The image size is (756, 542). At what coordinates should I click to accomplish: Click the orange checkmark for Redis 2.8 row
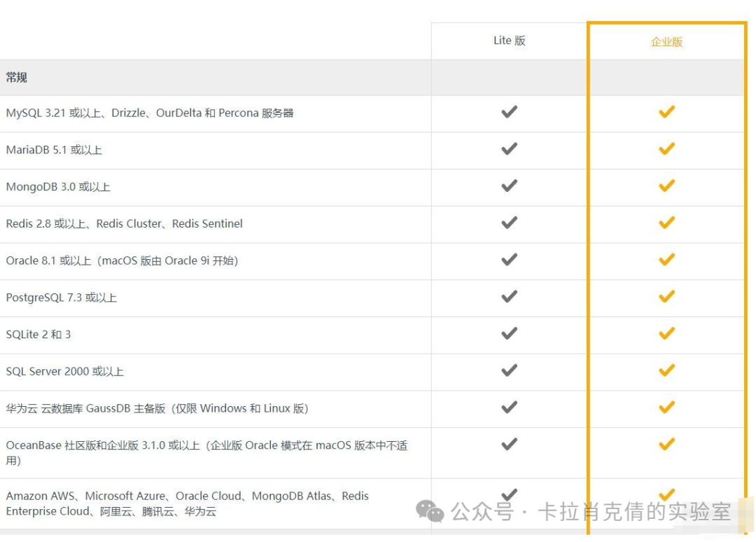(666, 223)
